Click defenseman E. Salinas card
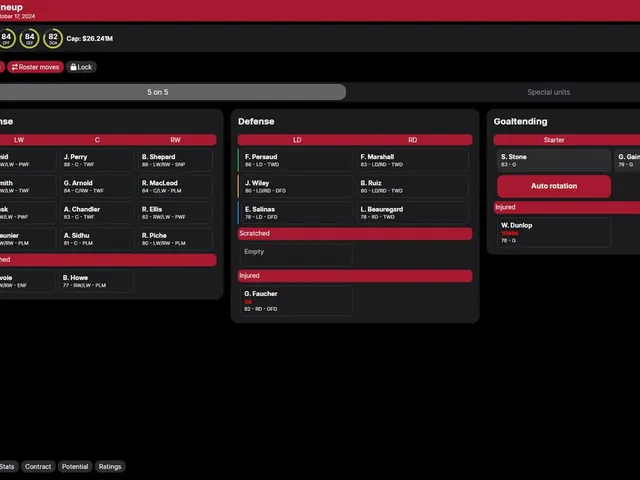Image resolution: width=640 pixels, height=480 pixels. 296,213
